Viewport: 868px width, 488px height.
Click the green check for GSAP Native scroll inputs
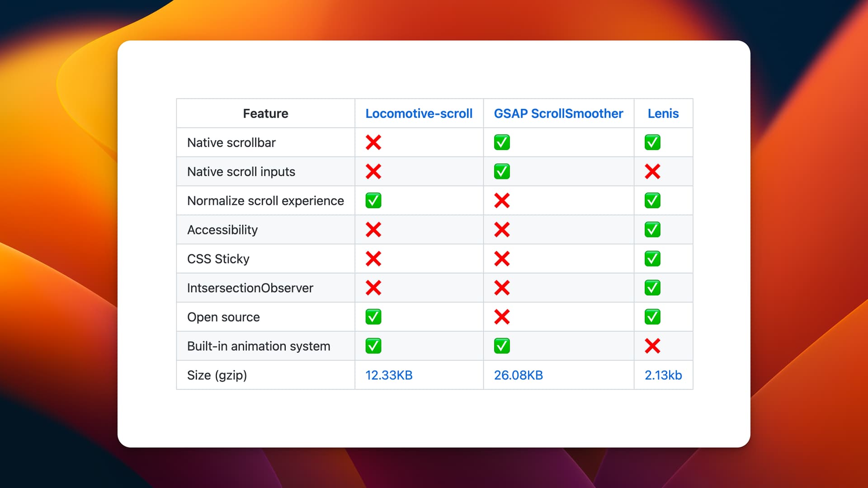point(502,171)
